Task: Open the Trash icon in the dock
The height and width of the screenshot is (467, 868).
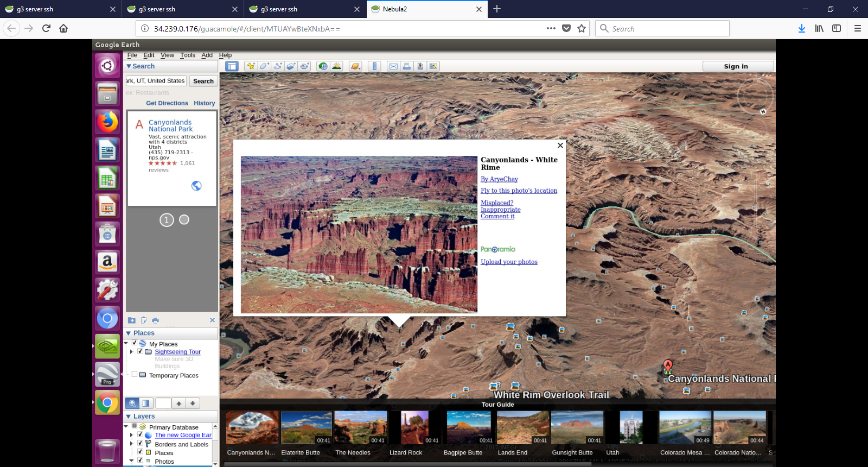Action: pos(107,451)
